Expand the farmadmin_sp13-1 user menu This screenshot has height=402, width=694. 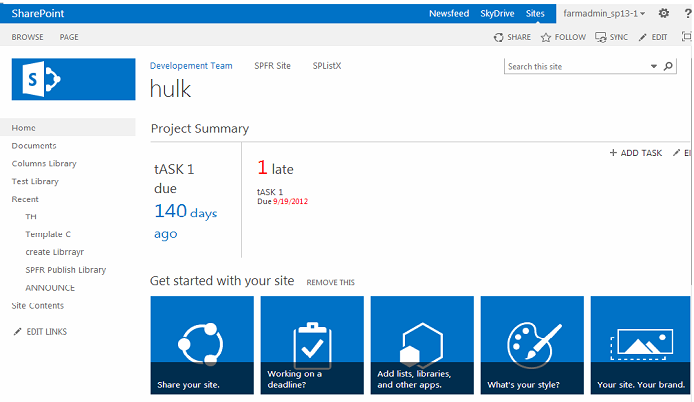604,14
